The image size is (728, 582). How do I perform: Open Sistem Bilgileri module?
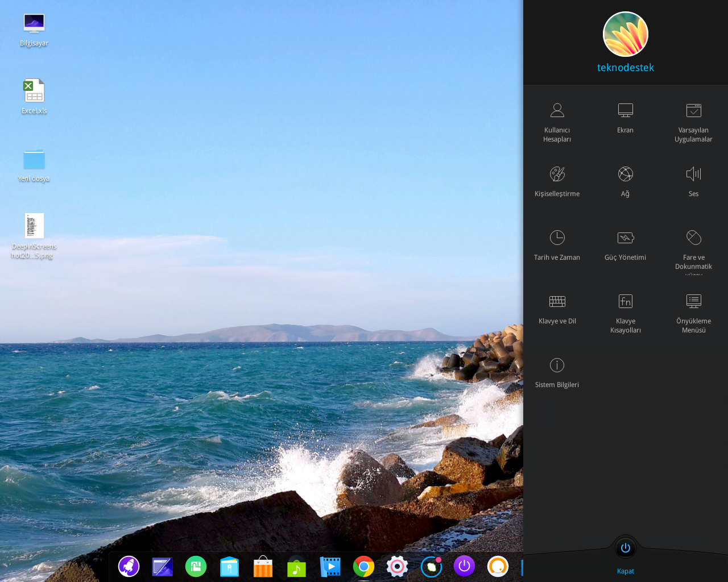click(x=557, y=371)
